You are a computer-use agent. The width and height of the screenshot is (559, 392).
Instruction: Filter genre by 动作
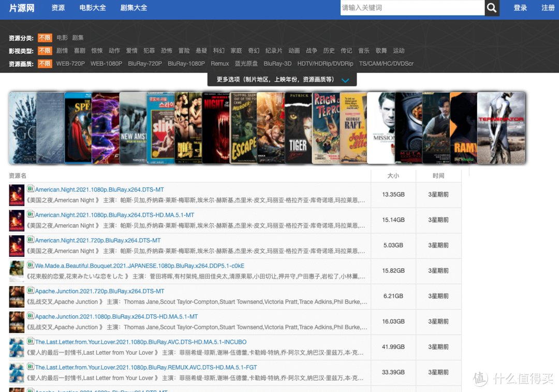(x=114, y=51)
